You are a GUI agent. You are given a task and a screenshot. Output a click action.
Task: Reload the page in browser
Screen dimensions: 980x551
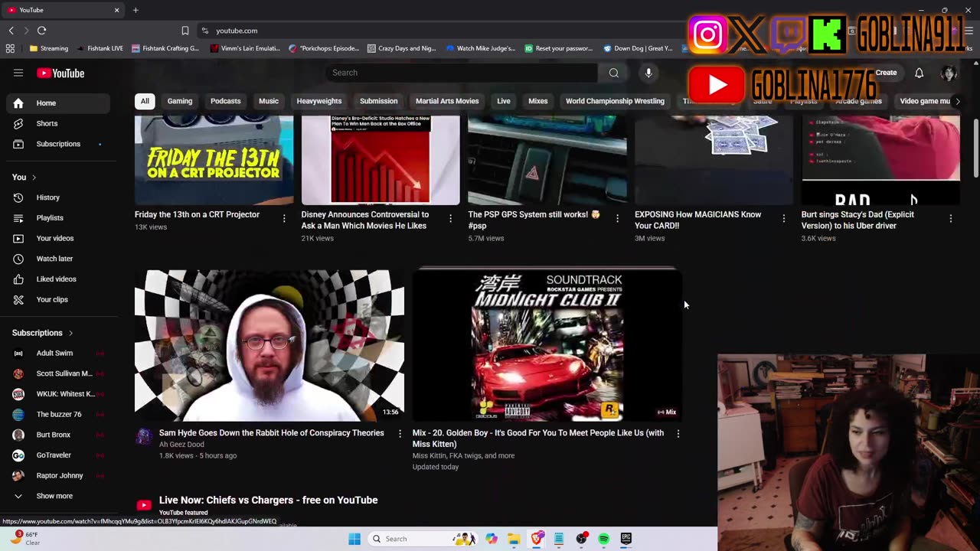point(41,31)
